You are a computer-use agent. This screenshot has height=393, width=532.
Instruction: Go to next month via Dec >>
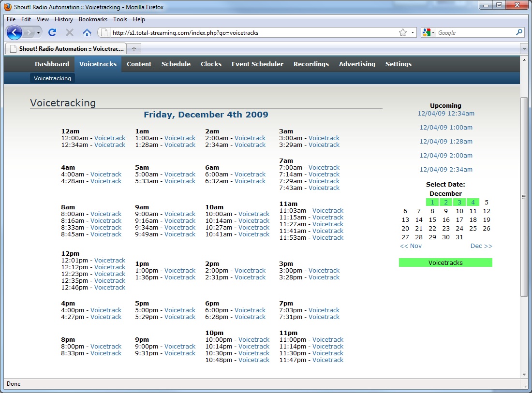481,246
